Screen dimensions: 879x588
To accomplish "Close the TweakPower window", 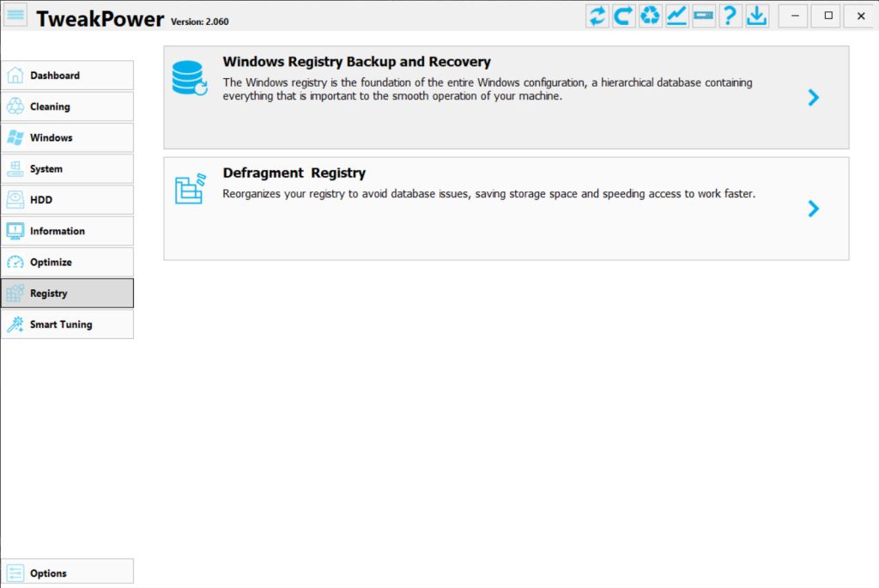I will pyautogui.click(x=861, y=15).
